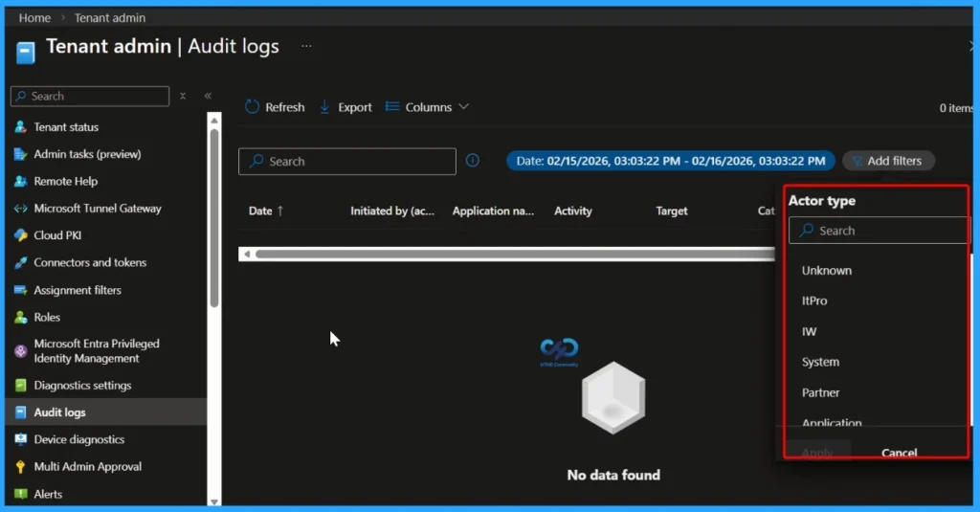This screenshot has height=512, width=980.
Task: Click the Assignment filters icon
Action: click(x=20, y=290)
